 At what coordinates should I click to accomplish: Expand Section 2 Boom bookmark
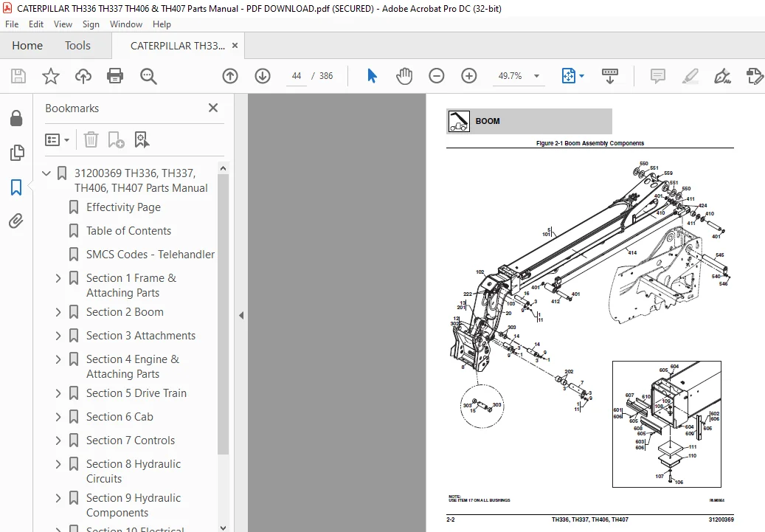click(x=58, y=312)
